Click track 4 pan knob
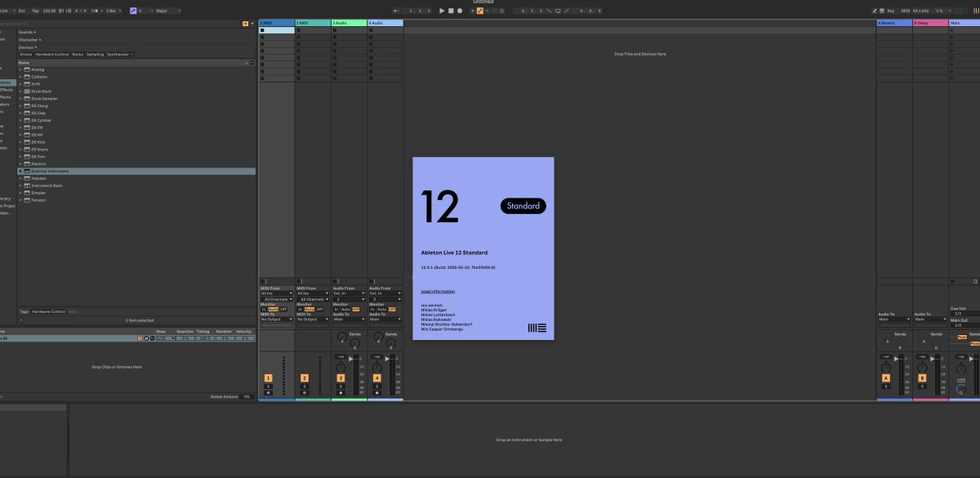Image resolution: width=980 pixels, height=478 pixels. 376,366
